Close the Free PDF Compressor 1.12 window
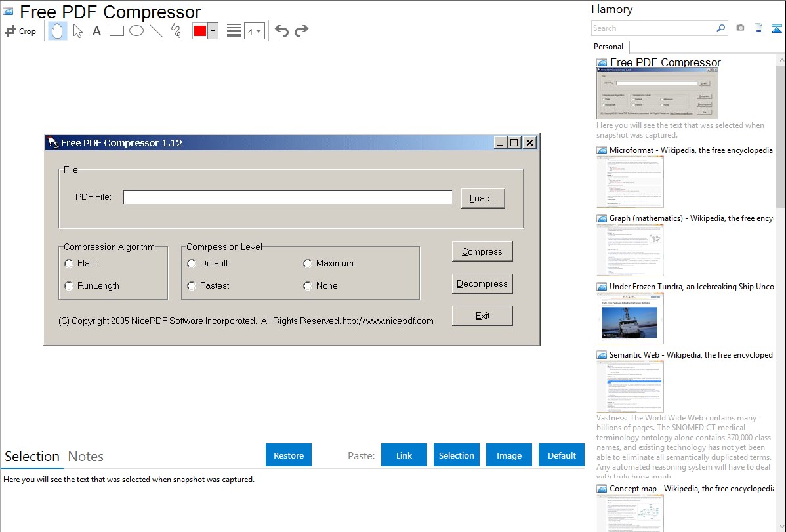Viewport: 786px width, 532px height. pyautogui.click(x=529, y=143)
